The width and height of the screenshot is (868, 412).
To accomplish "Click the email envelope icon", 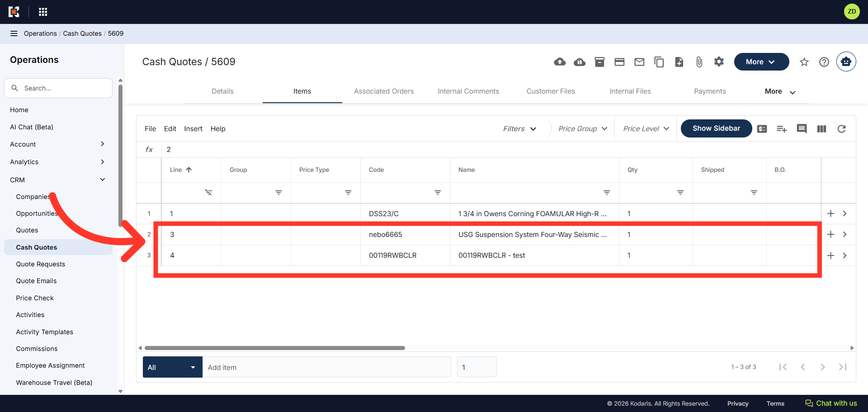I will click(x=639, y=62).
